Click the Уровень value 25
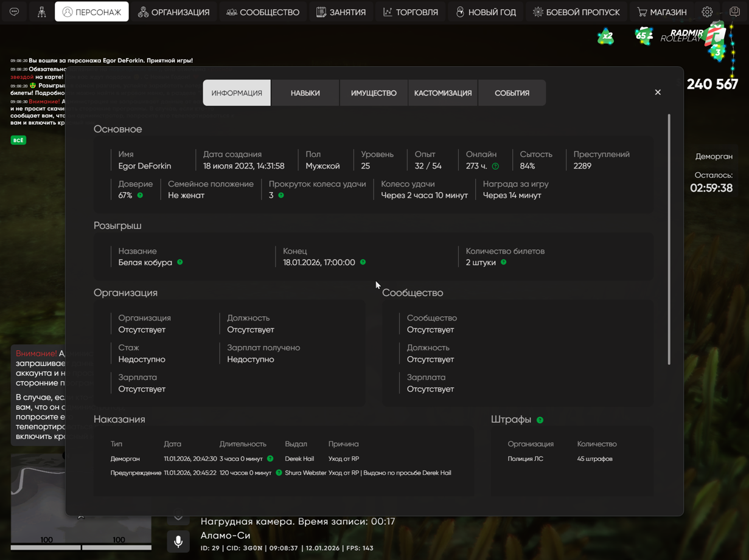749x560 pixels. click(365, 166)
